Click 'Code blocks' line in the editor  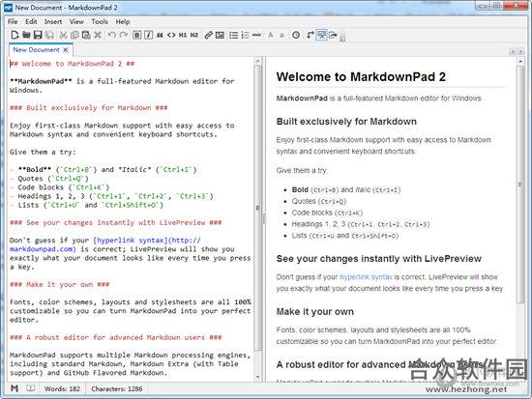[59, 187]
